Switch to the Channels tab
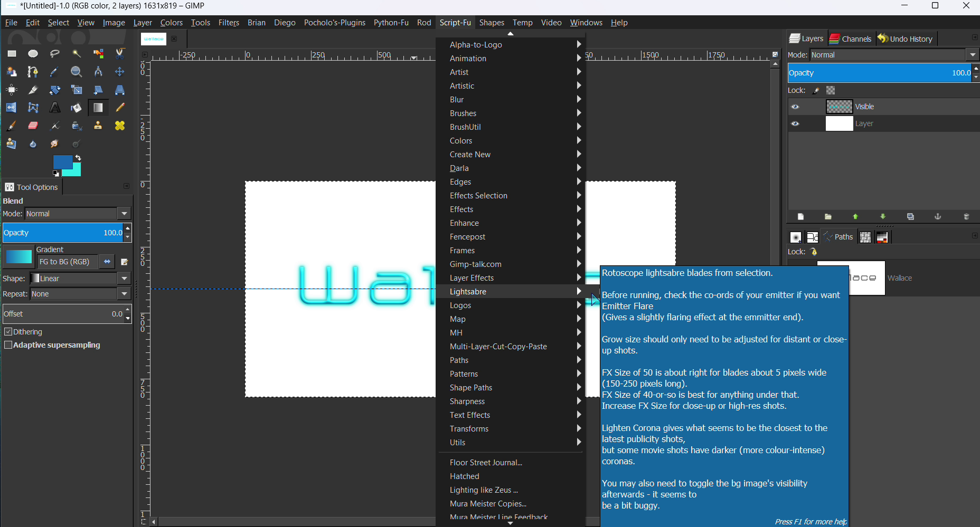 coord(851,39)
